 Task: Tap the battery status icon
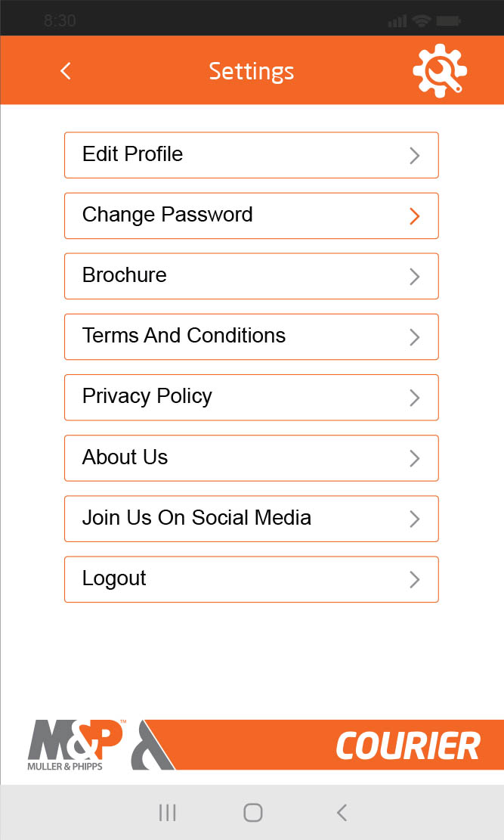coord(449,20)
